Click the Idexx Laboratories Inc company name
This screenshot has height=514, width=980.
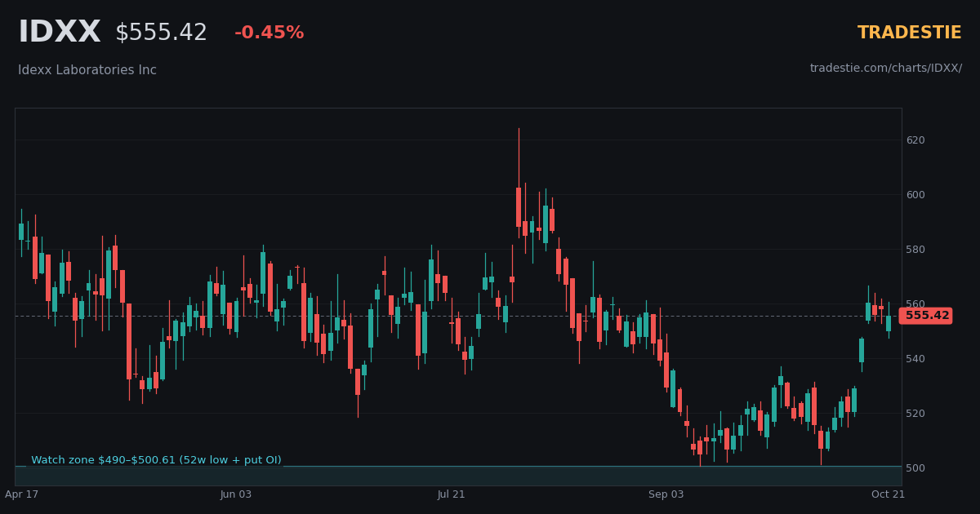click(87, 70)
